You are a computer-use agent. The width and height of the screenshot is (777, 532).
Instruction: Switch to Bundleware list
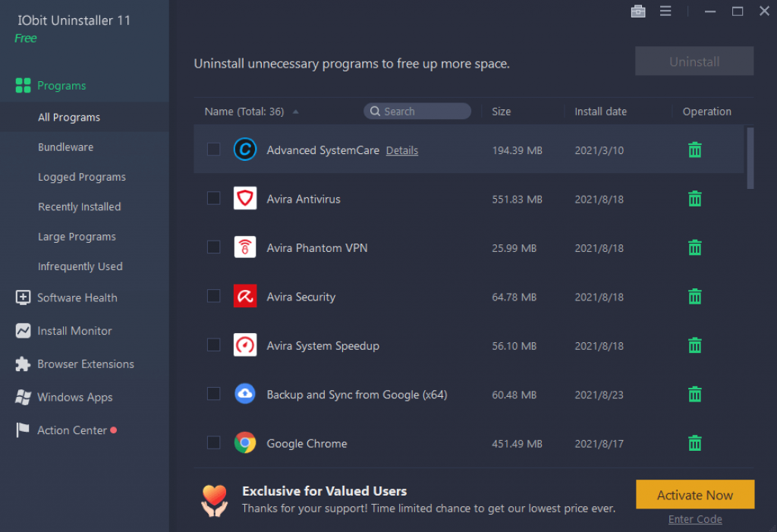click(66, 147)
